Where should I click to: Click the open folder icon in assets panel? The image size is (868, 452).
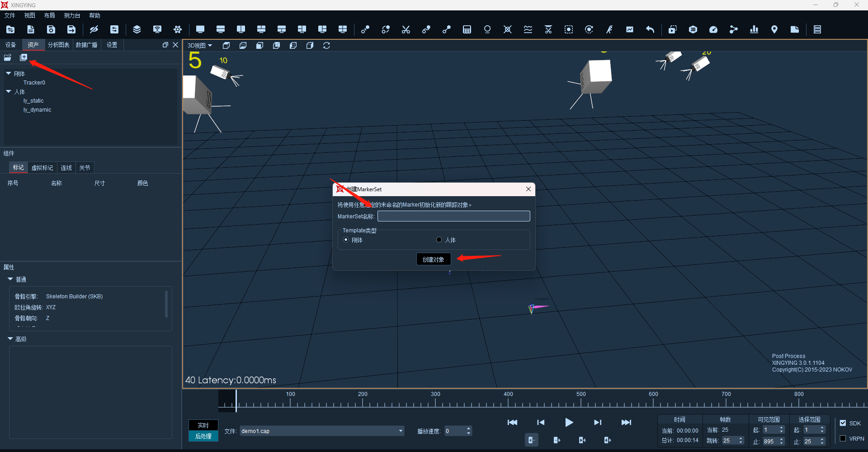8,57
